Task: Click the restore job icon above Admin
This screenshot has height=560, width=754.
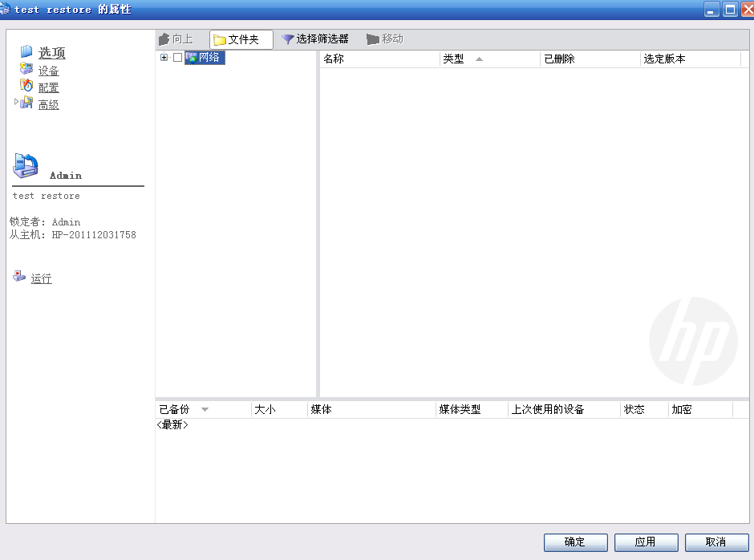Action: pos(26,166)
